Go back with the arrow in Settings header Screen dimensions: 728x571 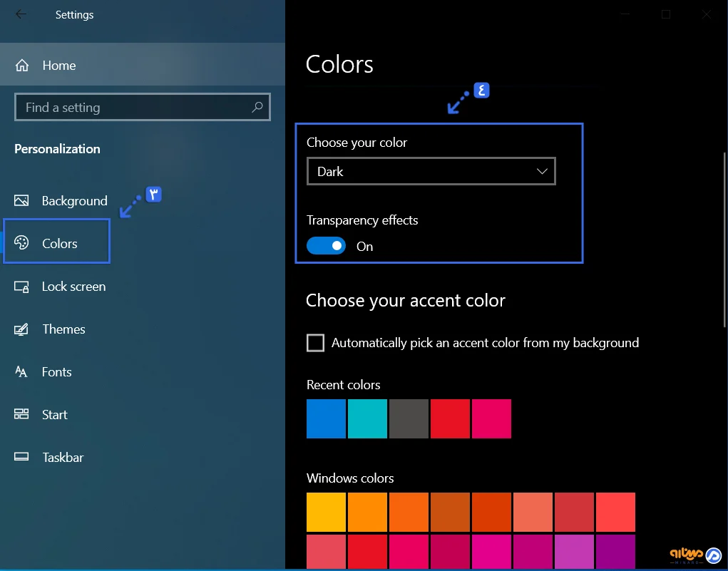click(21, 14)
